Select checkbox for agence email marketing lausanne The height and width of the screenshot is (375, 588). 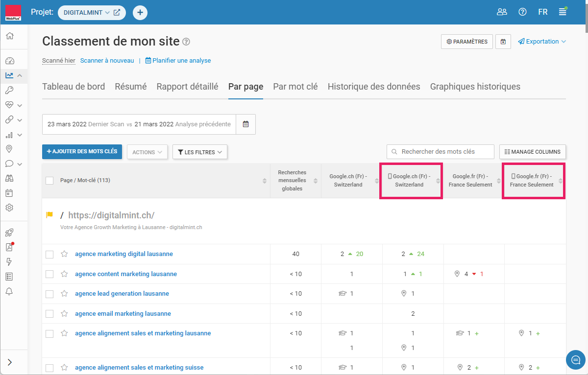point(49,314)
